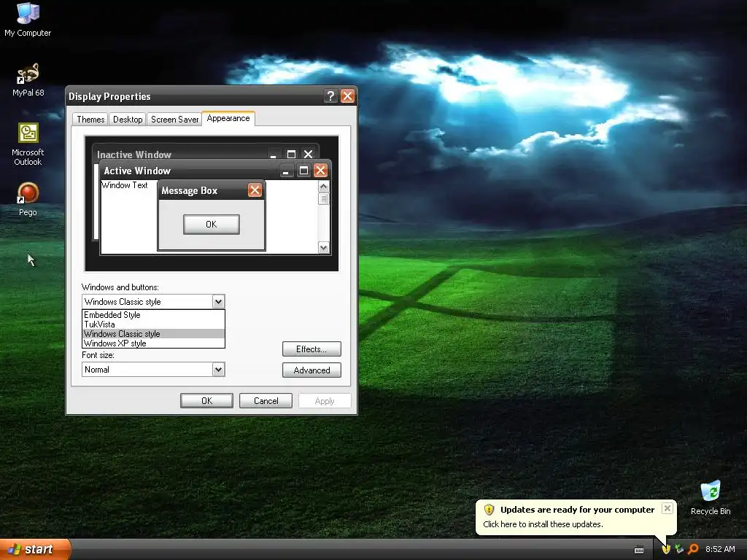Click the Active Window title bar text
Viewport: 747px width, 560px height.
point(137,171)
